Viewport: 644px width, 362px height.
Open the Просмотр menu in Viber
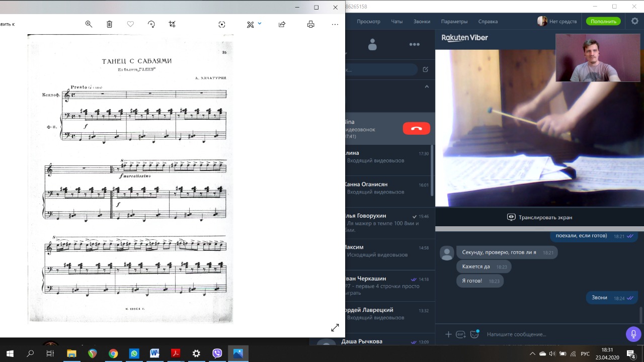(x=368, y=22)
